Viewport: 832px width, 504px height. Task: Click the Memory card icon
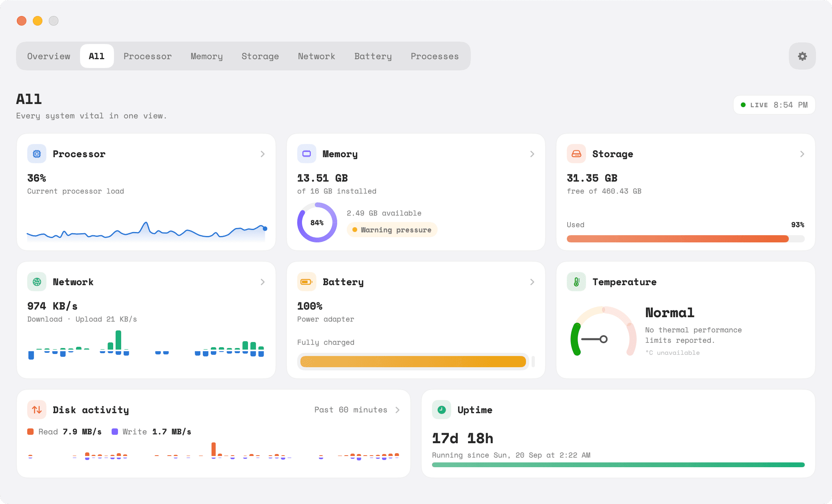(x=307, y=154)
